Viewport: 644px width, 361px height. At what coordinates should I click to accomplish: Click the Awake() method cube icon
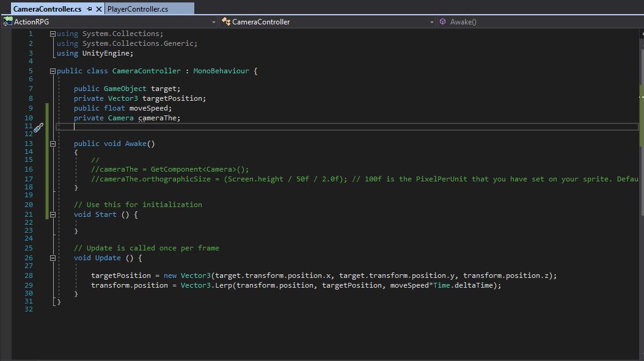[443, 22]
